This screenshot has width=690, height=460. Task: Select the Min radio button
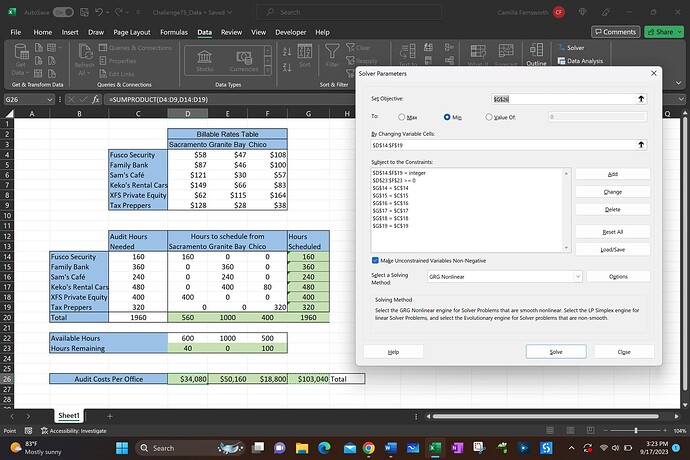pyautogui.click(x=447, y=117)
